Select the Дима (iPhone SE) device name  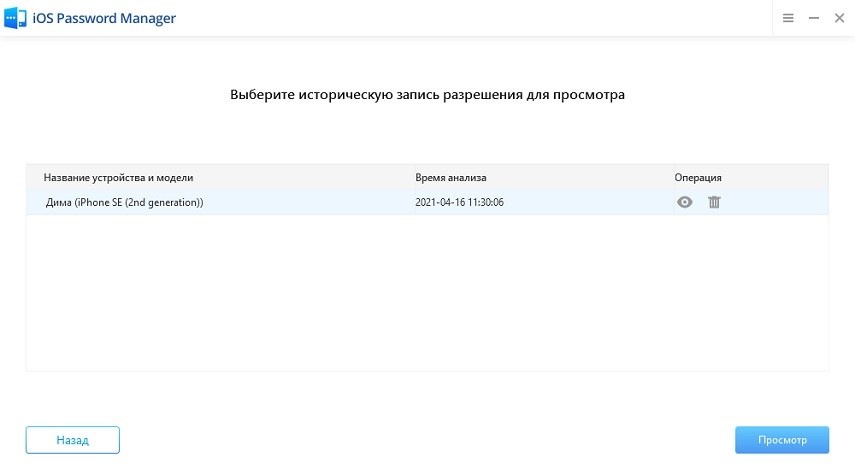point(125,202)
